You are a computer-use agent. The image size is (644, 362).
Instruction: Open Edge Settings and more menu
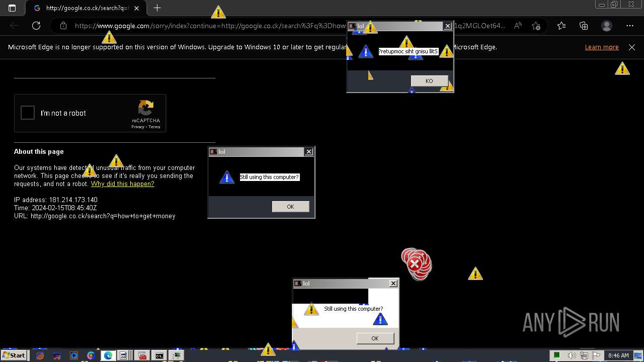click(x=630, y=26)
